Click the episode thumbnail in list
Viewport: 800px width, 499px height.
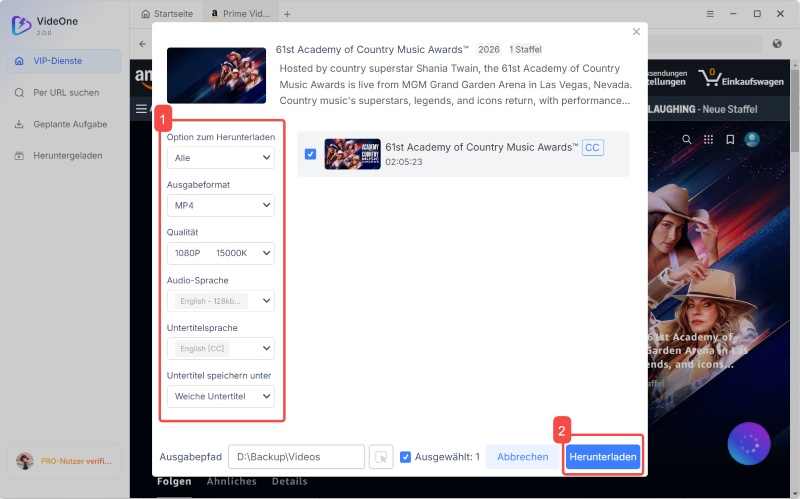(353, 154)
